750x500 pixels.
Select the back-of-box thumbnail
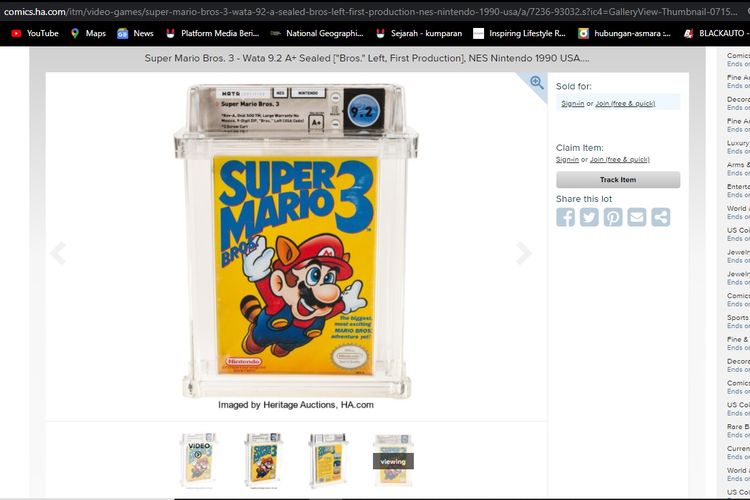[328, 460]
